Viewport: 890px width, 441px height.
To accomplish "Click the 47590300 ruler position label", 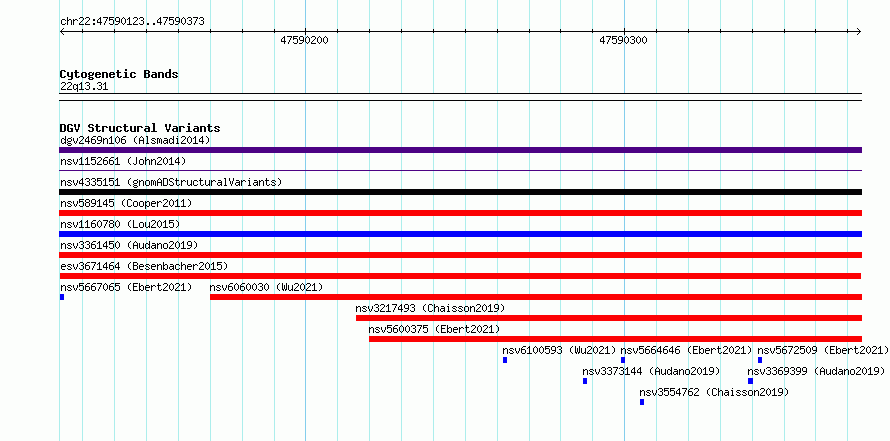I will pyautogui.click(x=623, y=40).
